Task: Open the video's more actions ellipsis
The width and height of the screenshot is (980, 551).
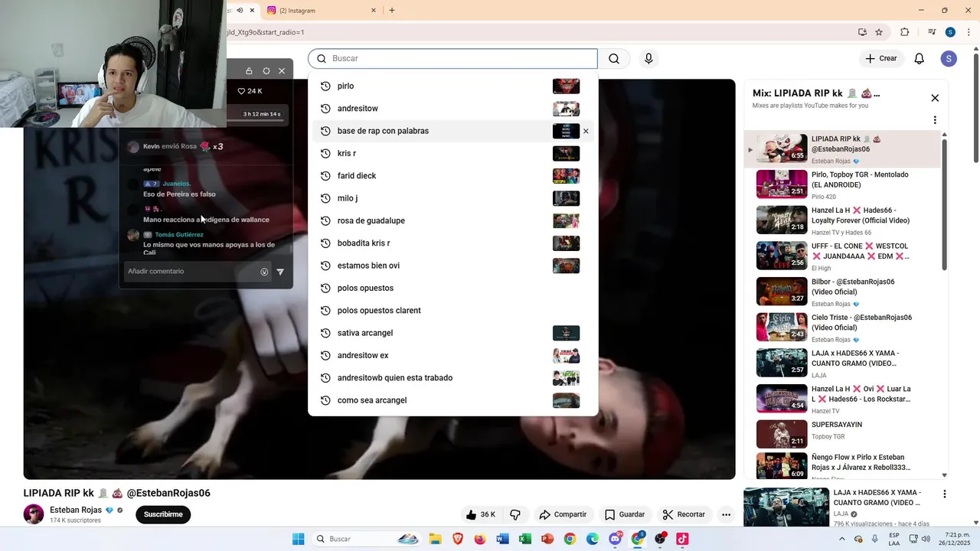Action: tap(726, 514)
